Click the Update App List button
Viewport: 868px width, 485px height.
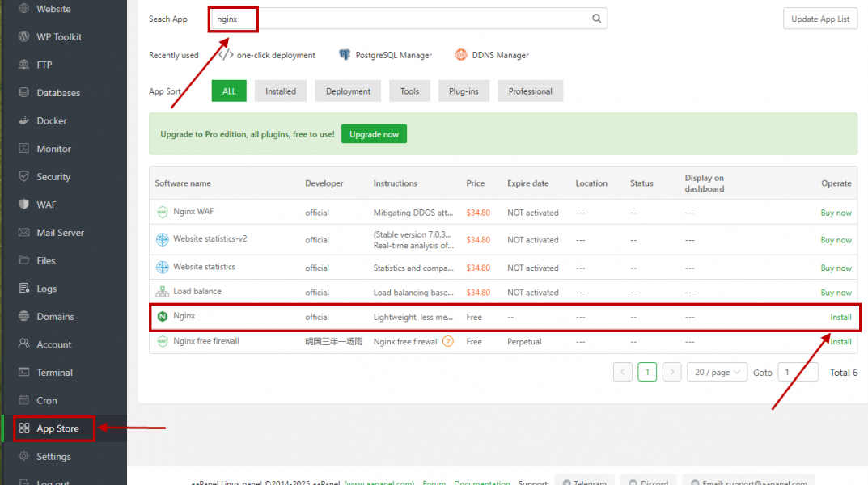click(x=820, y=19)
